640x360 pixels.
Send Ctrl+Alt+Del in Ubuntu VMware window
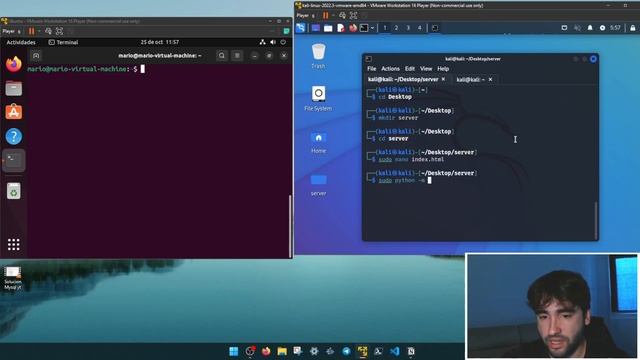click(49, 31)
